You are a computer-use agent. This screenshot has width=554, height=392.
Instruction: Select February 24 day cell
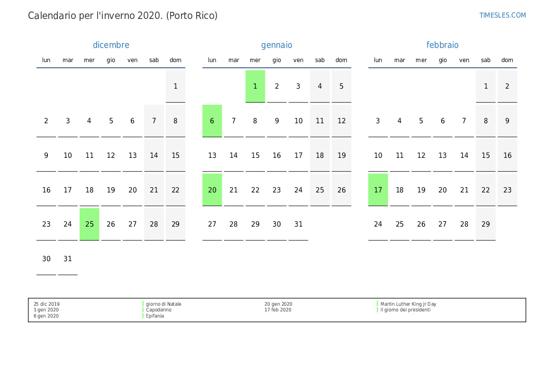coord(378,224)
